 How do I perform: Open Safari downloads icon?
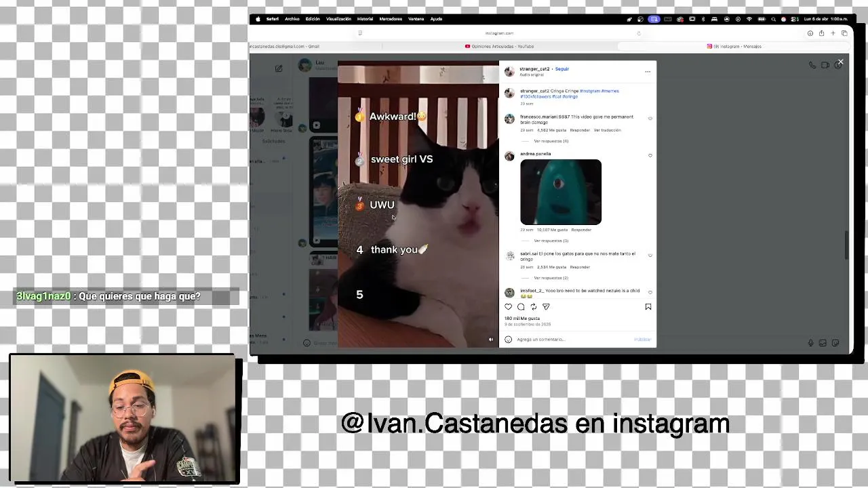click(x=810, y=33)
